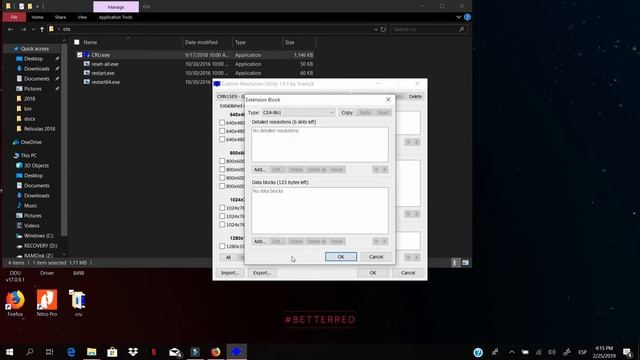This screenshot has width=640, height=360.
Task: Open Mail from the taskbar
Action: (x=175, y=352)
